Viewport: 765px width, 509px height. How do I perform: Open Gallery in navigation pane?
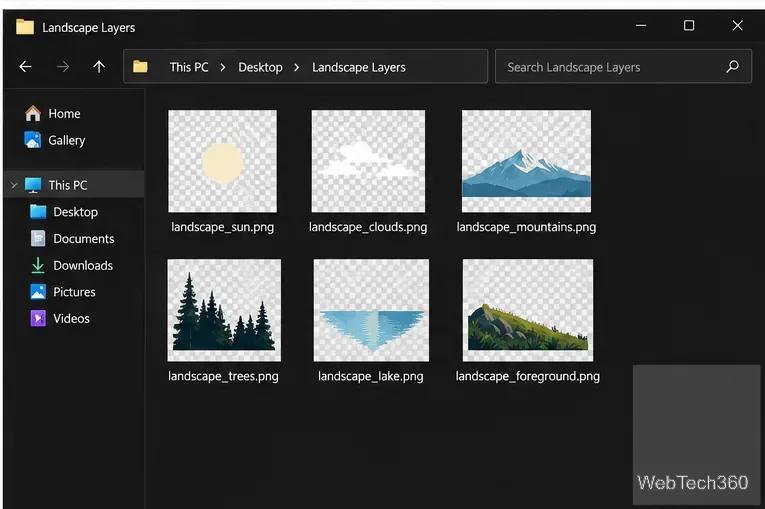pyautogui.click(x=67, y=141)
